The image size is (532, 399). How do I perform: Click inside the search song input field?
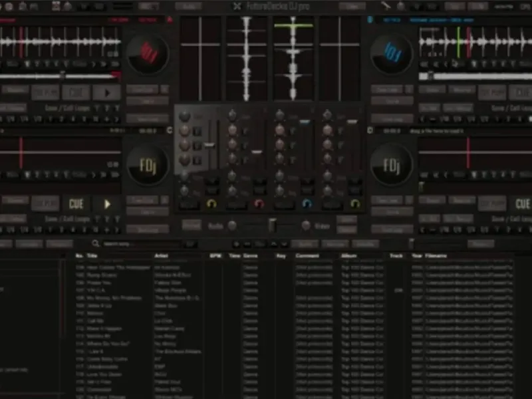[x=142, y=244]
